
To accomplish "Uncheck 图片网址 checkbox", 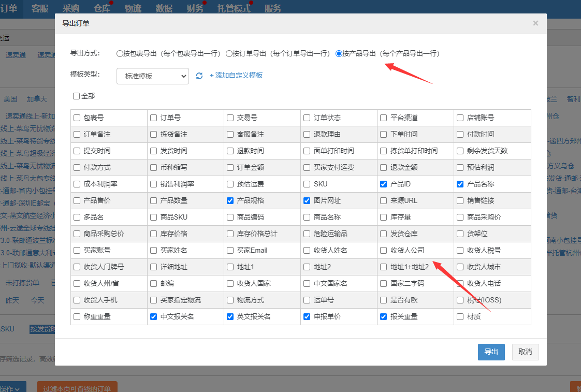I will (307, 201).
